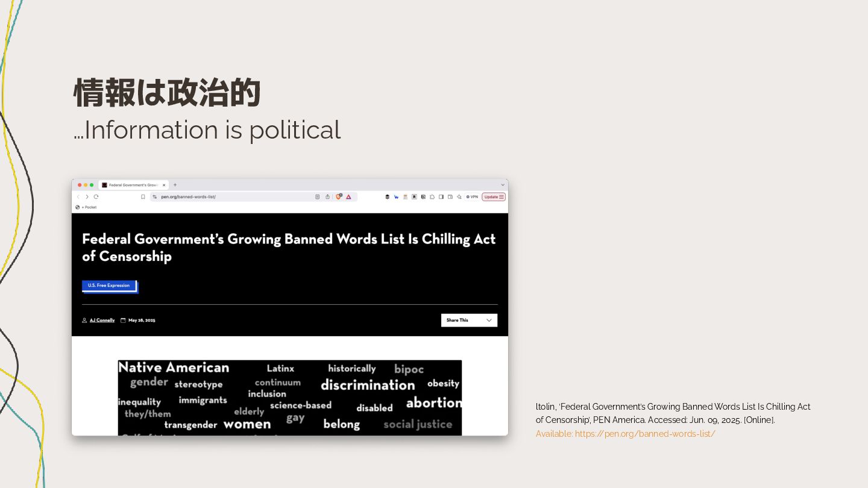Close the Federal Government's browser tab
The width and height of the screenshot is (868, 488).
pos(164,185)
